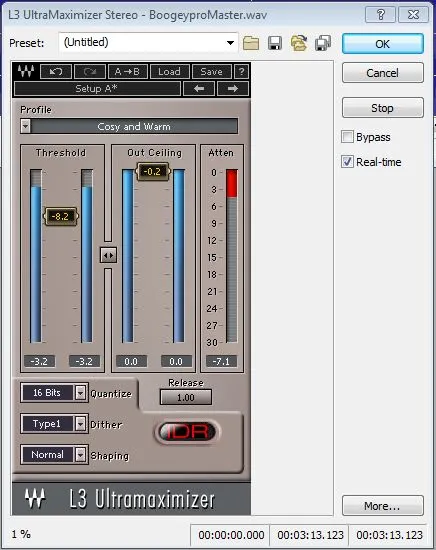Click the dialog help question mark button
The width and height of the screenshot is (436, 550).
pos(381,14)
